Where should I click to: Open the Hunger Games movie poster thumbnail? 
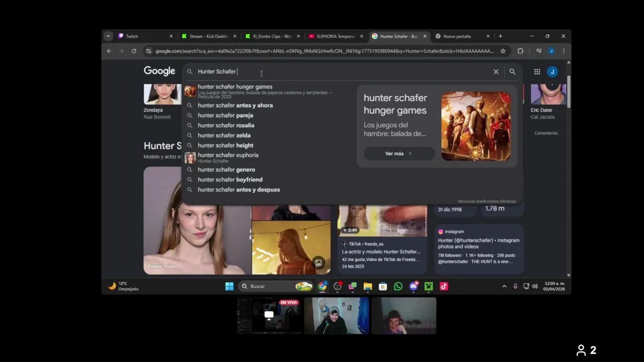476,126
